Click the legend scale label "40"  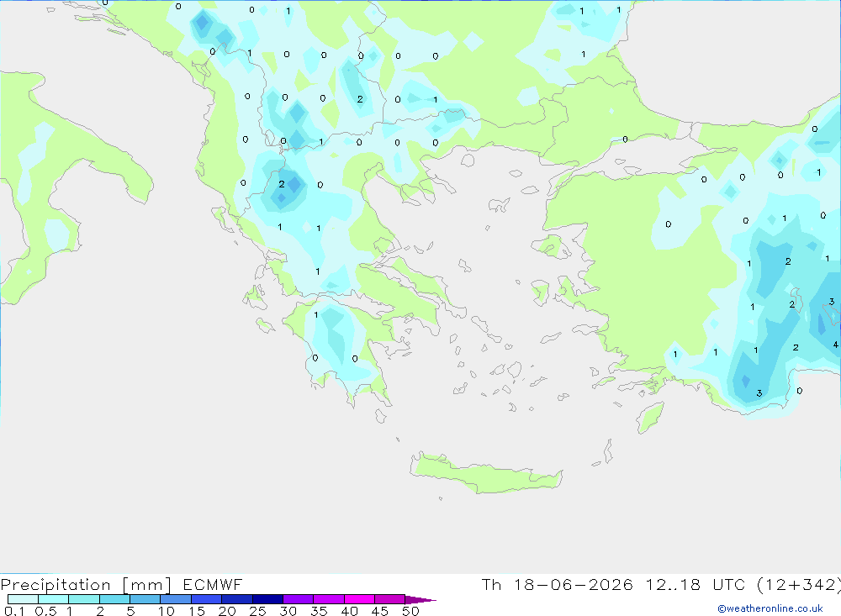pos(349,611)
